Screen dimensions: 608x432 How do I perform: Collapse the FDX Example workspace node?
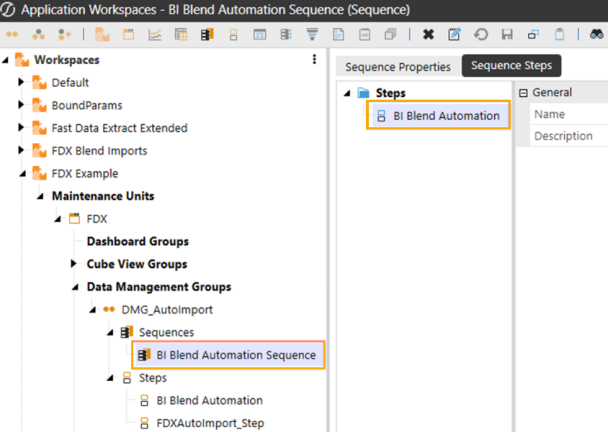tap(23, 174)
